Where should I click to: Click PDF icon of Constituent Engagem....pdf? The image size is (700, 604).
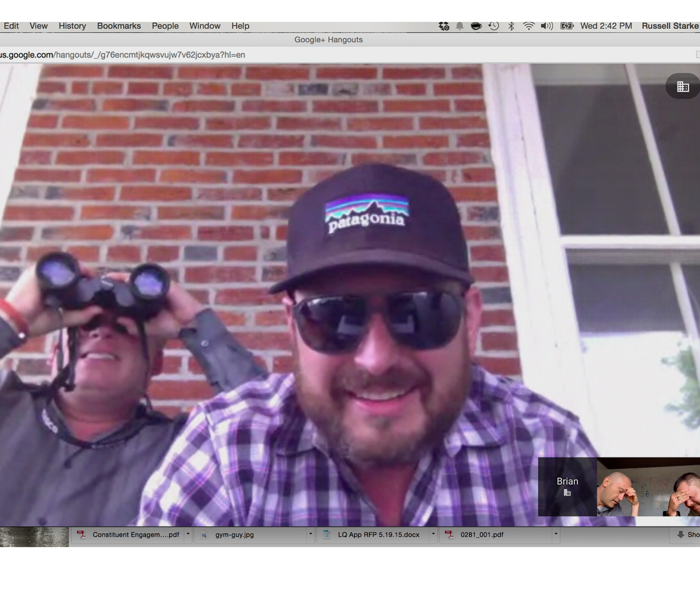pos(81,534)
